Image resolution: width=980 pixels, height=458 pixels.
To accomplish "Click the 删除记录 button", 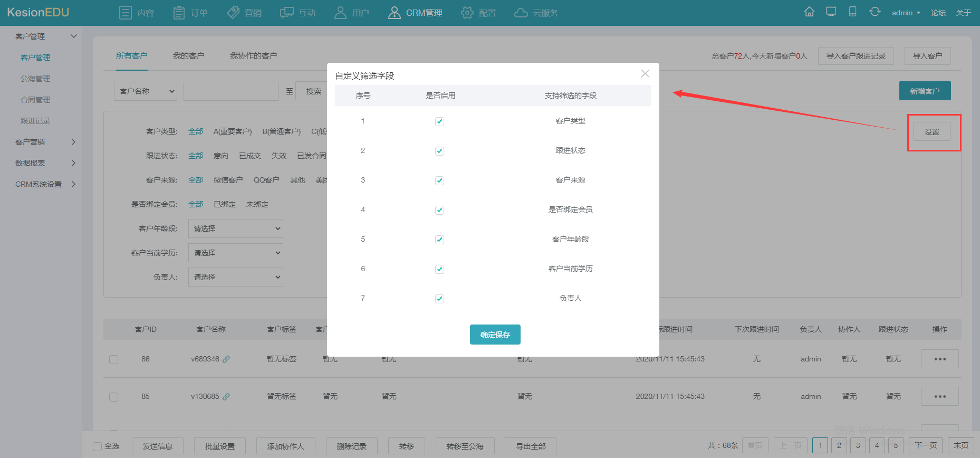I will [352, 446].
